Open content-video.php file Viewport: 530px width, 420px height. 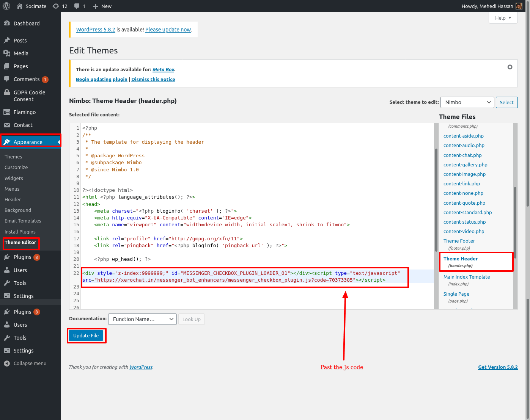tap(464, 231)
